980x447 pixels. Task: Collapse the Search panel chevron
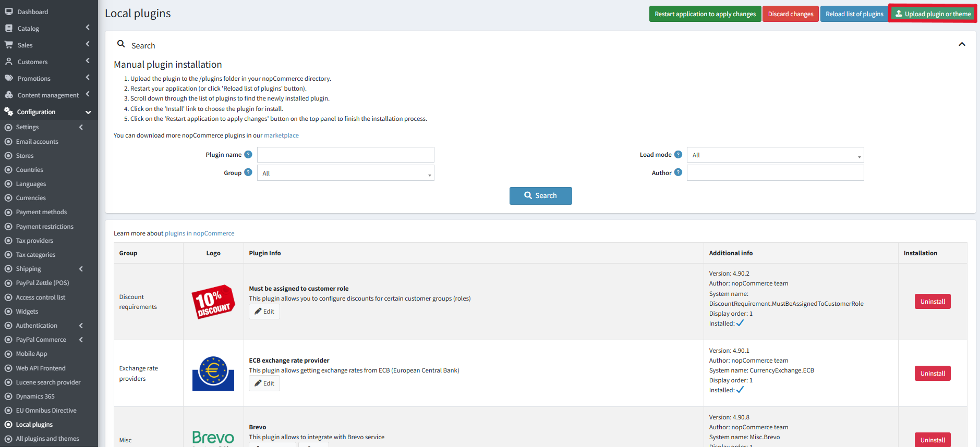[962, 44]
